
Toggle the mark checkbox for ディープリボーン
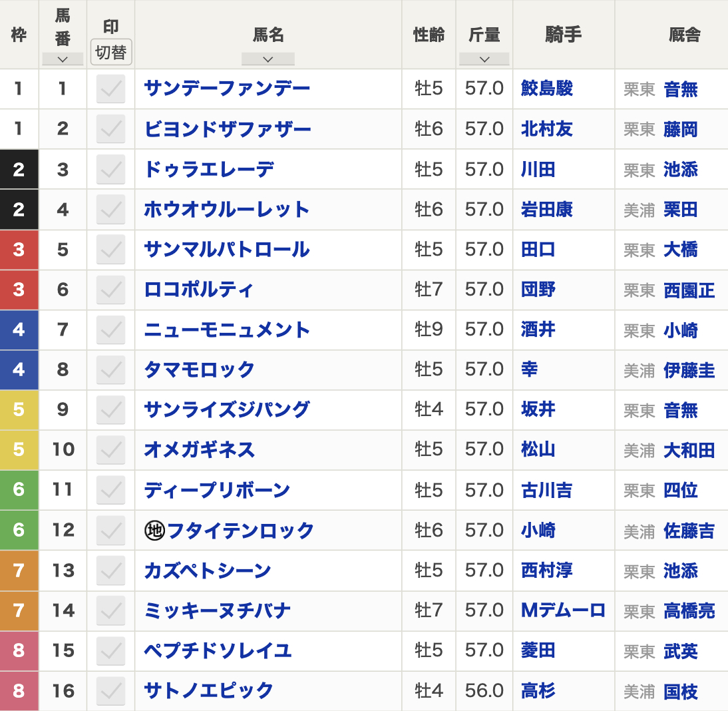[111, 489]
